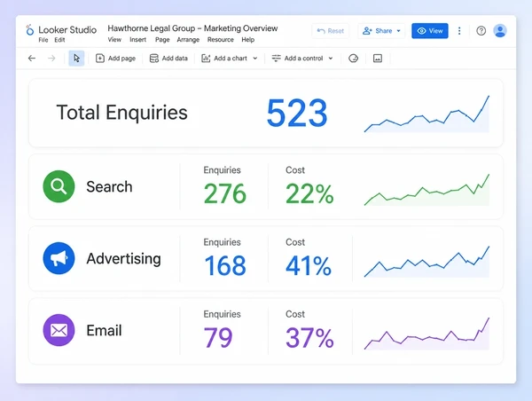Click the Add data button label
Image resolution: width=532 pixels, height=401 pixels.
(175, 59)
